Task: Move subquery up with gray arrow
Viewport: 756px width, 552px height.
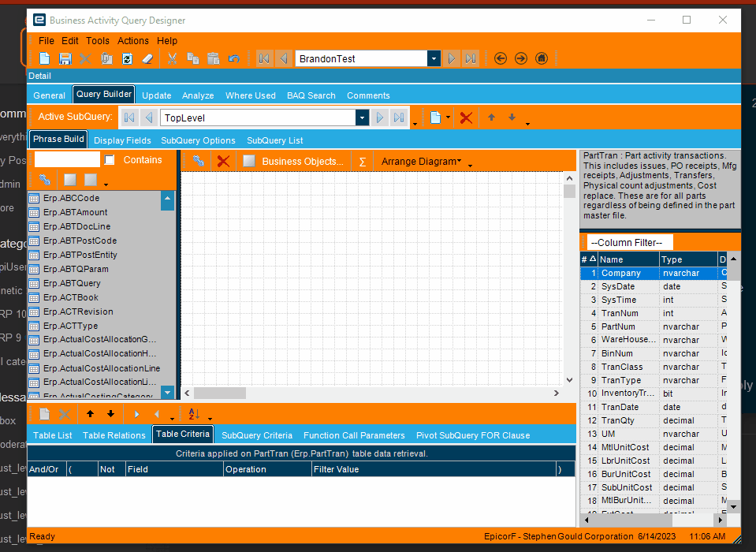Action: (x=491, y=117)
